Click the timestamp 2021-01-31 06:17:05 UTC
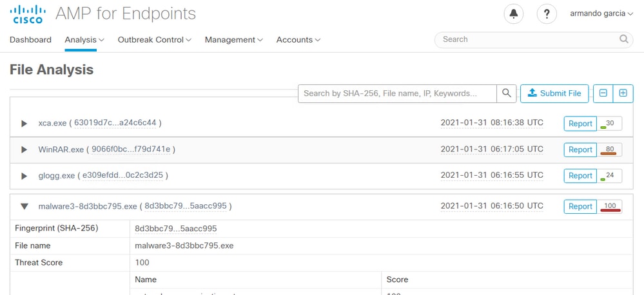This screenshot has height=295, width=644. [x=492, y=149]
